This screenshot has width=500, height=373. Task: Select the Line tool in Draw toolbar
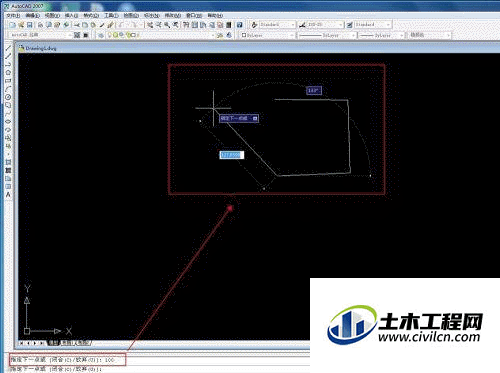8,48
